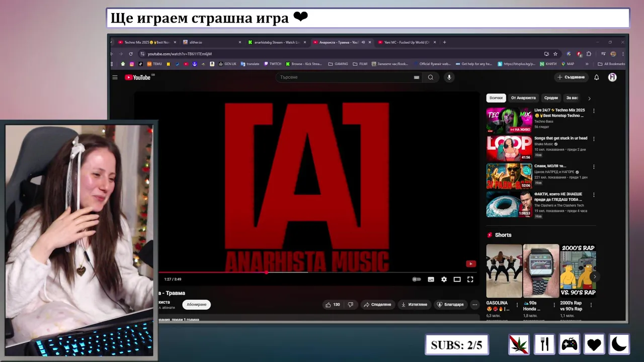Open the Techno Mix 2025 live thumbnail

[509, 120]
